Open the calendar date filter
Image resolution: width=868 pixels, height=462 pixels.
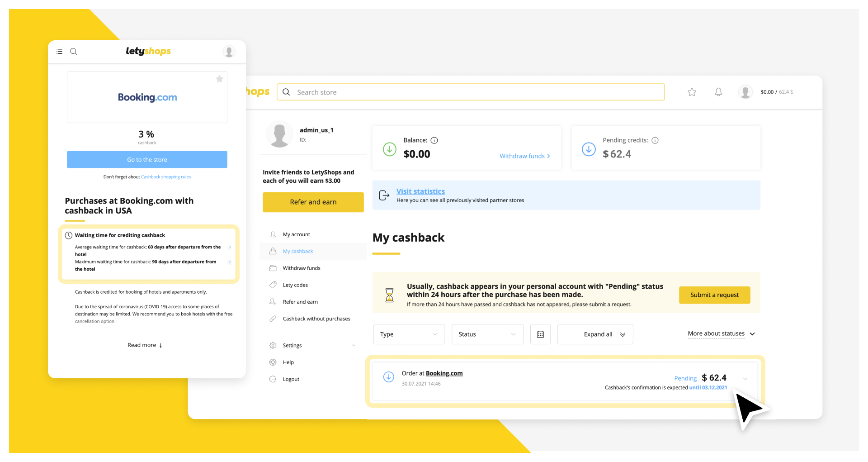pos(540,334)
